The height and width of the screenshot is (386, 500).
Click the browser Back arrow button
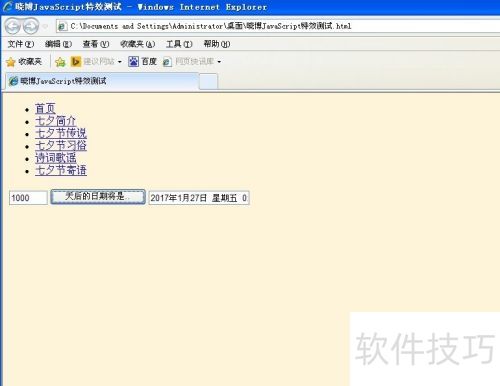(x=13, y=26)
